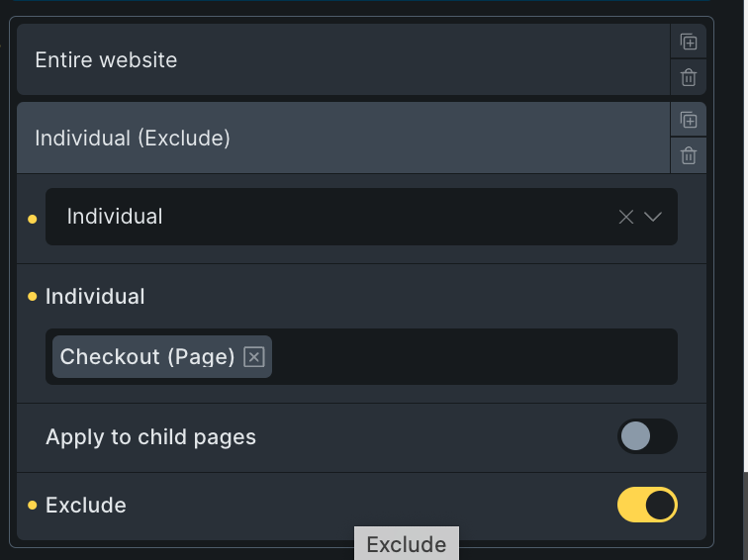Duplicate the Entire website condition
Image resolution: width=748 pixels, height=560 pixels.
click(x=689, y=42)
